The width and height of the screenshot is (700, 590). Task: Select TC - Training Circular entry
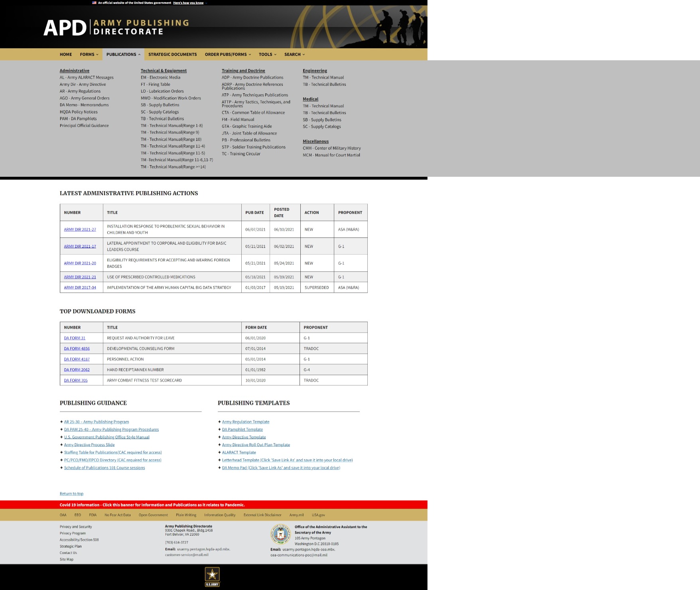pos(241,154)
